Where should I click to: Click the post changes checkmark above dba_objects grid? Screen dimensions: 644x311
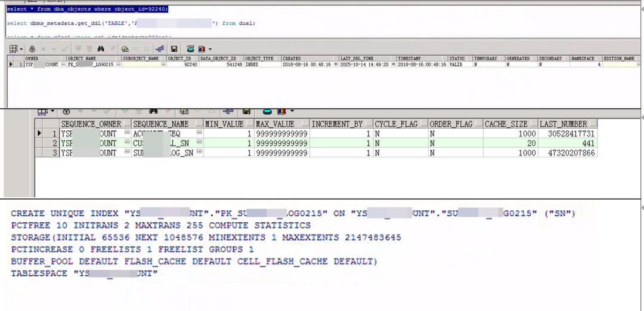tap(65, 49)
